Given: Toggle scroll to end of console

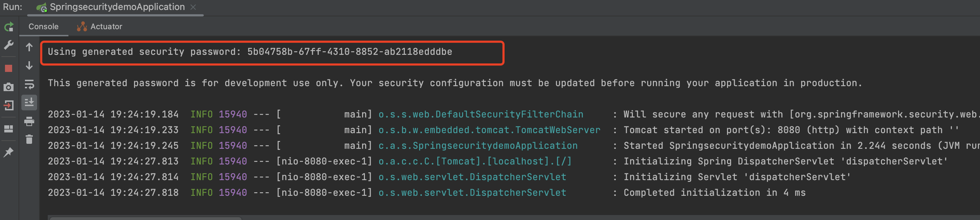Looking at the screenshot, I should 29,103.
